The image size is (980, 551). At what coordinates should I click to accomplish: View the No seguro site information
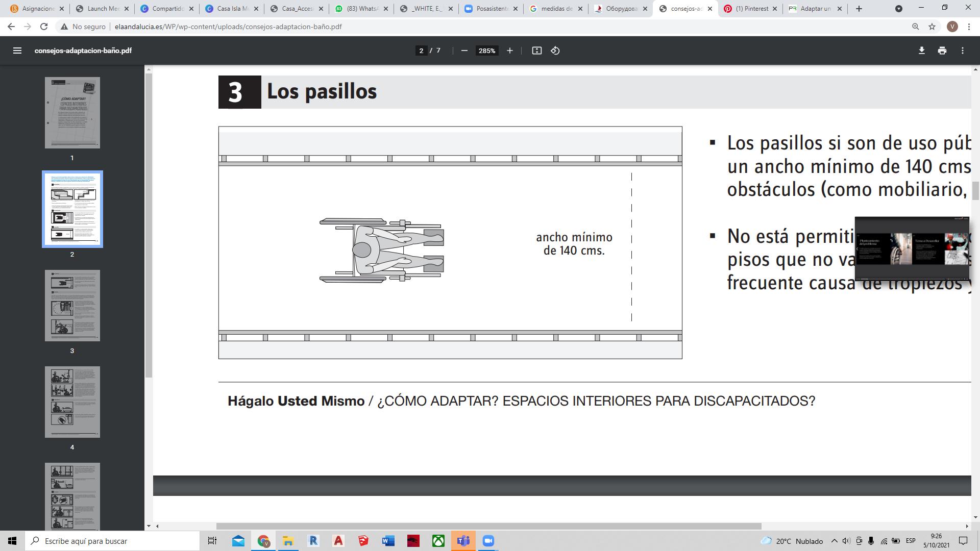[83, 27]
